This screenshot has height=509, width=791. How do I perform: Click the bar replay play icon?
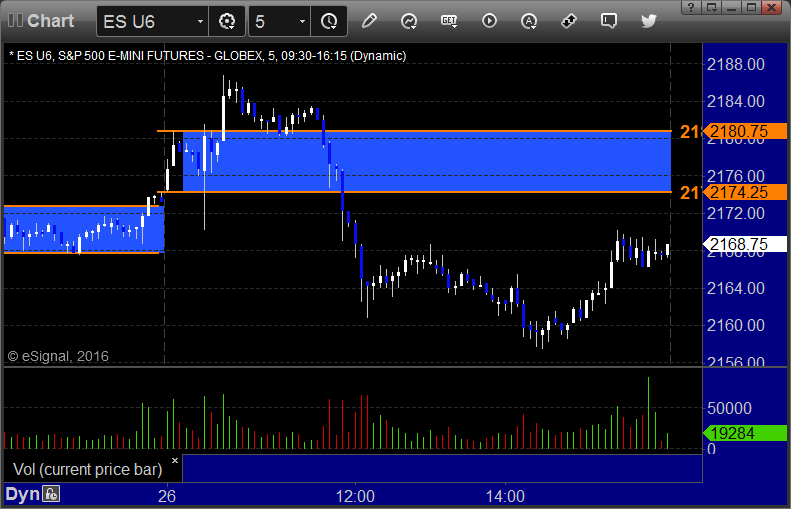(489, 21)
